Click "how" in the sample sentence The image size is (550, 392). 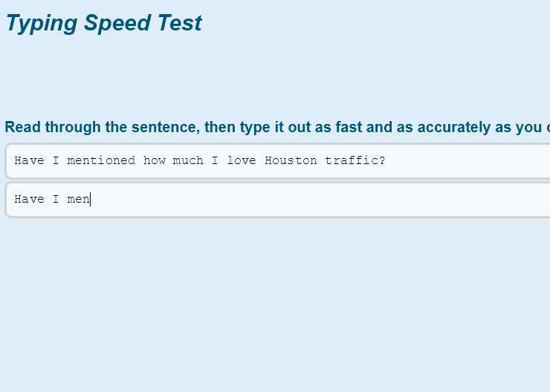click(154, 161)
